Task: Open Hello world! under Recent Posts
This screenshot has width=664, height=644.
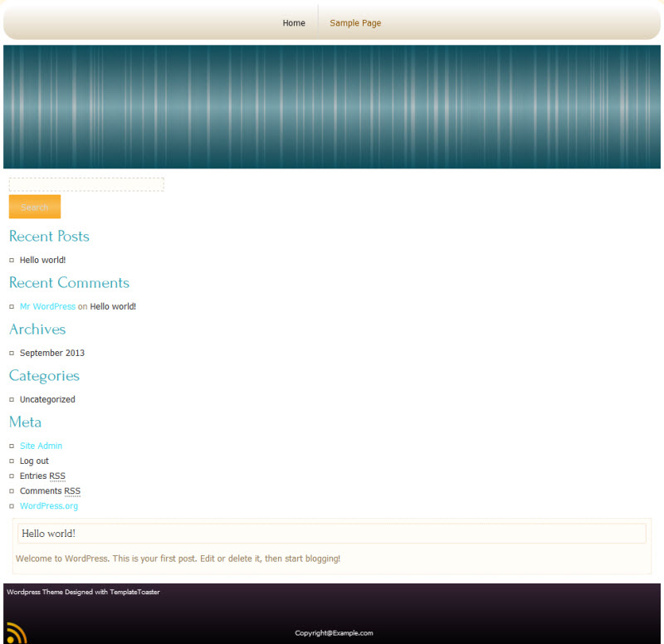Action: (42, 260)
